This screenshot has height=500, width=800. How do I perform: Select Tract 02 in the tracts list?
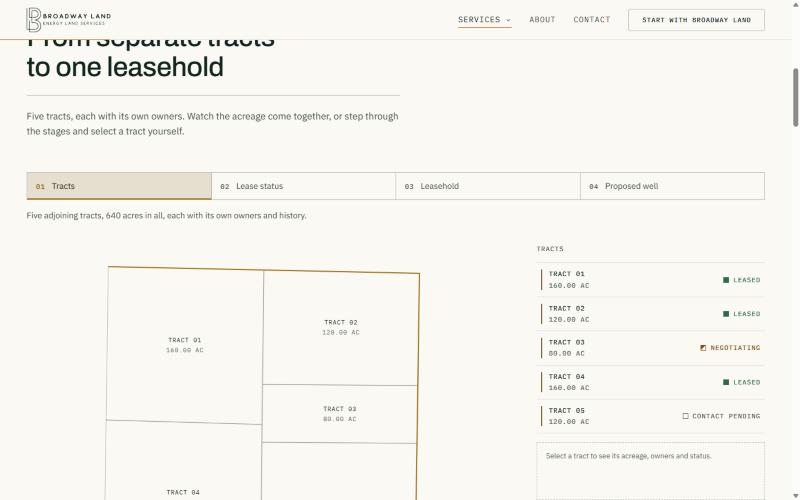pos(651,314)
